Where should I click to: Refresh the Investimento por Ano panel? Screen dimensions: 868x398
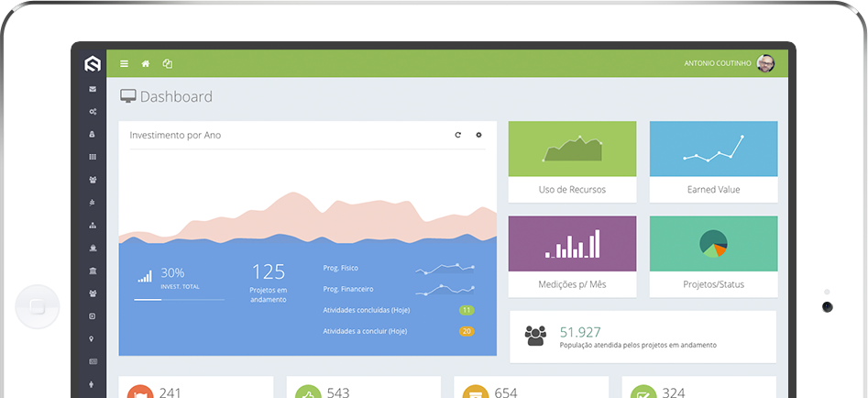457,135
